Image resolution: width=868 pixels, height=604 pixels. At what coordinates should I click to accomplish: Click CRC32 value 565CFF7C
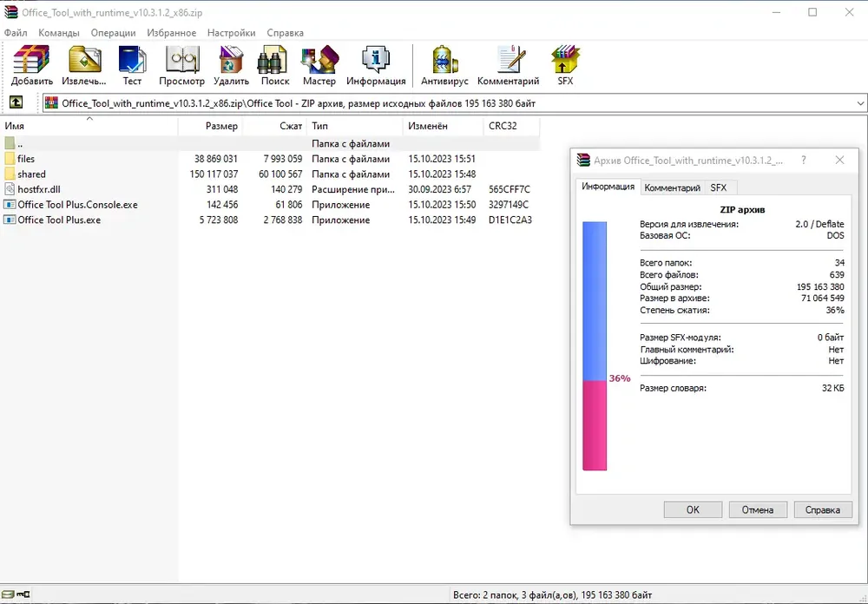[510, 189]
